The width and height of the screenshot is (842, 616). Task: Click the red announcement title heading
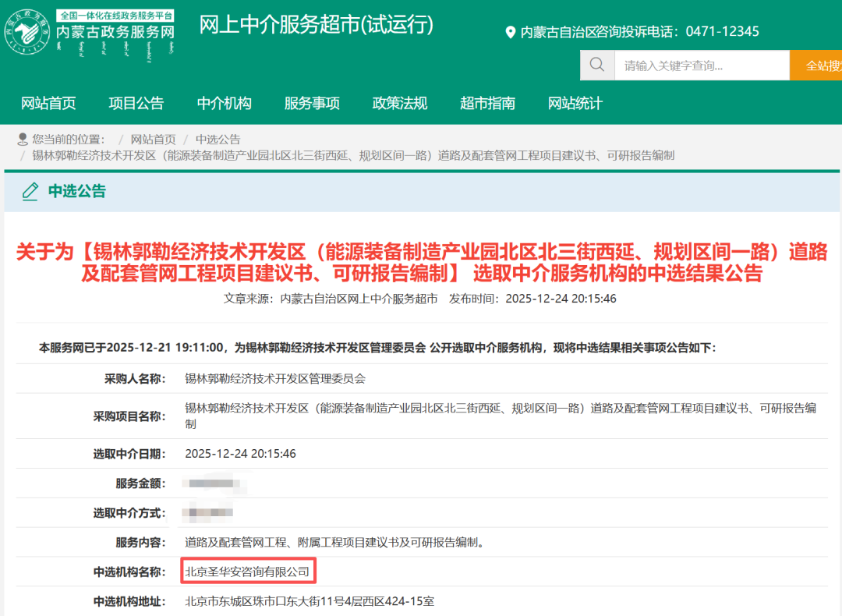tap(421, 263)
